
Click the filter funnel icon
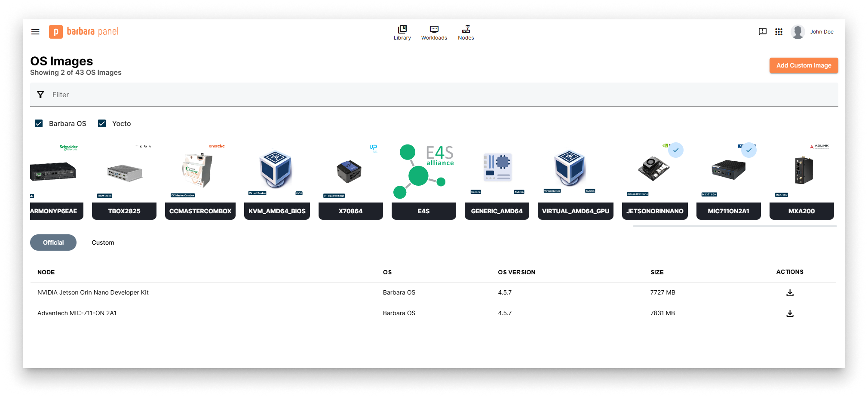(x=40, y=95)
